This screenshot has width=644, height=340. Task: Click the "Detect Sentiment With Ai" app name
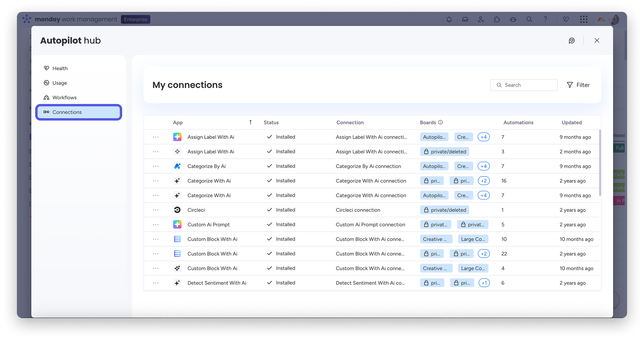[217, 283]
